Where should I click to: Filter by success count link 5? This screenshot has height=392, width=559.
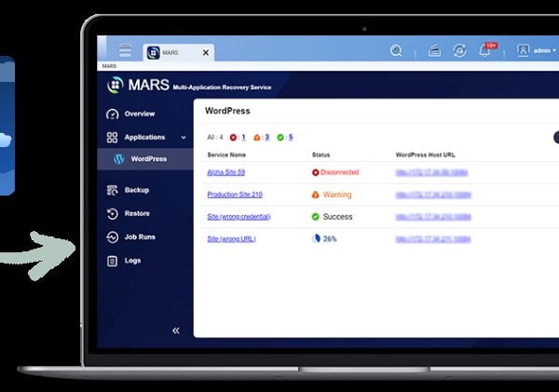291,137
